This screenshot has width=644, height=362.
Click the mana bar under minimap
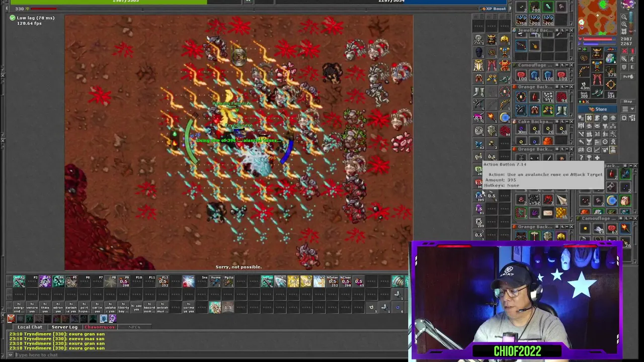599,44
